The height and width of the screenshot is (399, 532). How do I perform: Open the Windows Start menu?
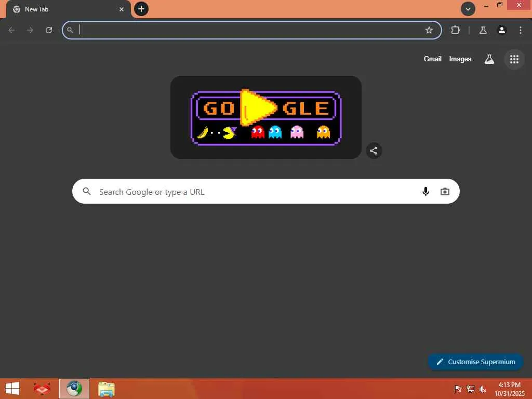(x=12, y=389)
